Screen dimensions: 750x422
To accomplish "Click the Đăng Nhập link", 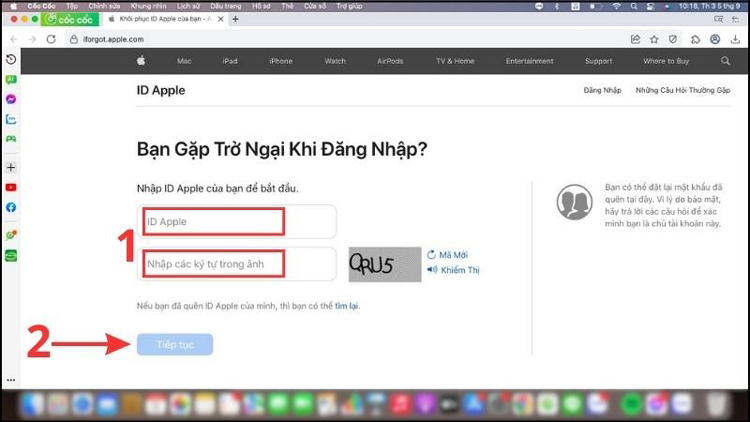I will point(602,90).
